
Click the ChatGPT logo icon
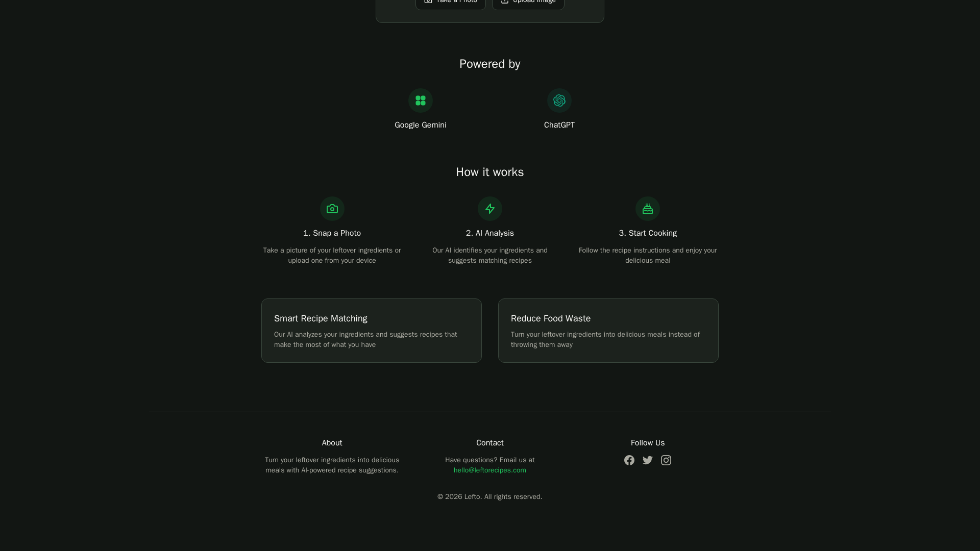(x=559, y=101)
